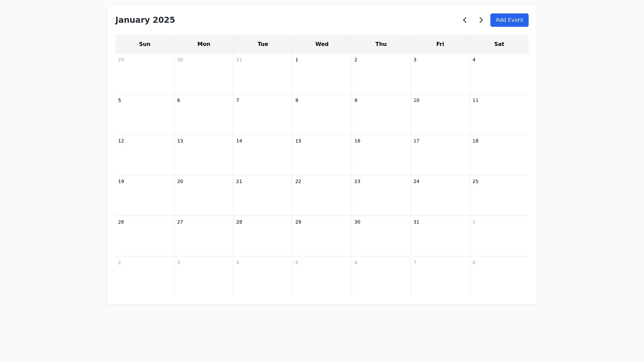Pick January 25 on the calendar

tap(499, 195)
